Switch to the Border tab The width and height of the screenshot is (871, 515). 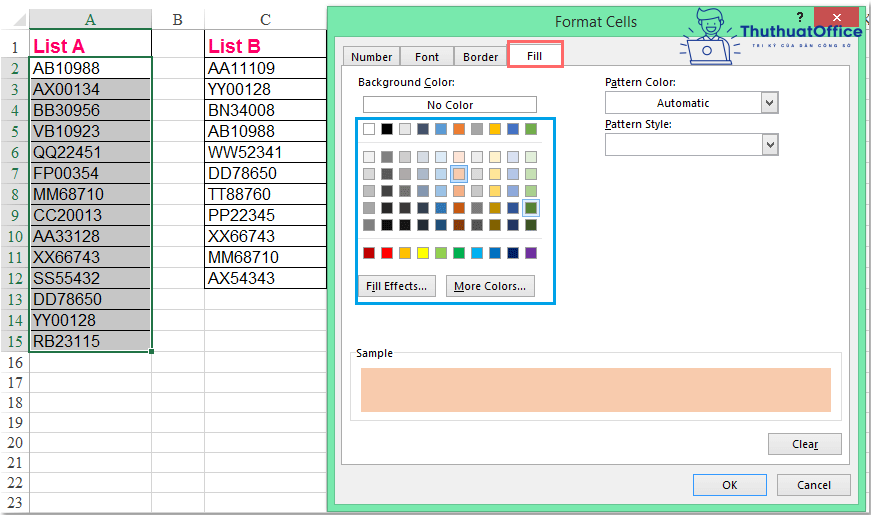point(480,57)
